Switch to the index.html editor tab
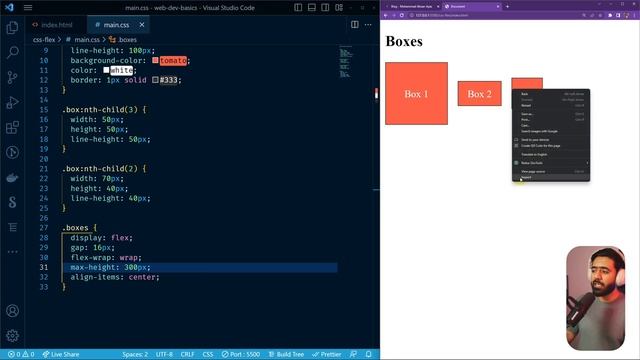The height and width of the screenshot is (360, 640). tap(56, 25)
